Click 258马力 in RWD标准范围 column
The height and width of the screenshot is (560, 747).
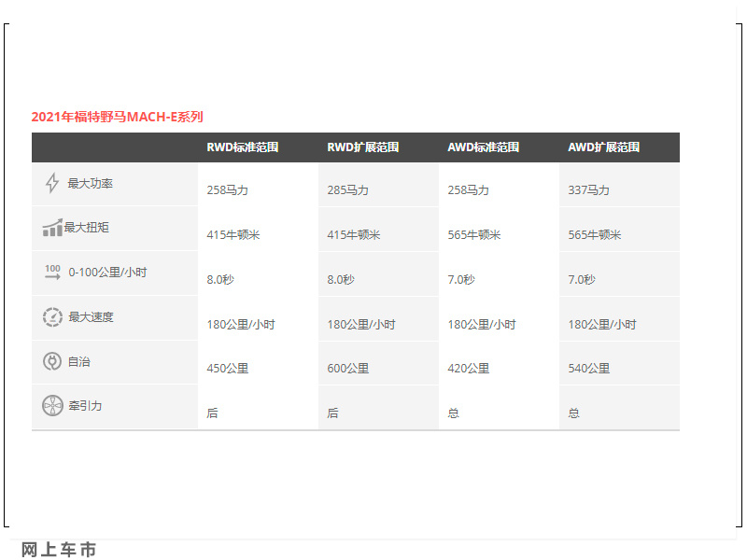point(227,190)
